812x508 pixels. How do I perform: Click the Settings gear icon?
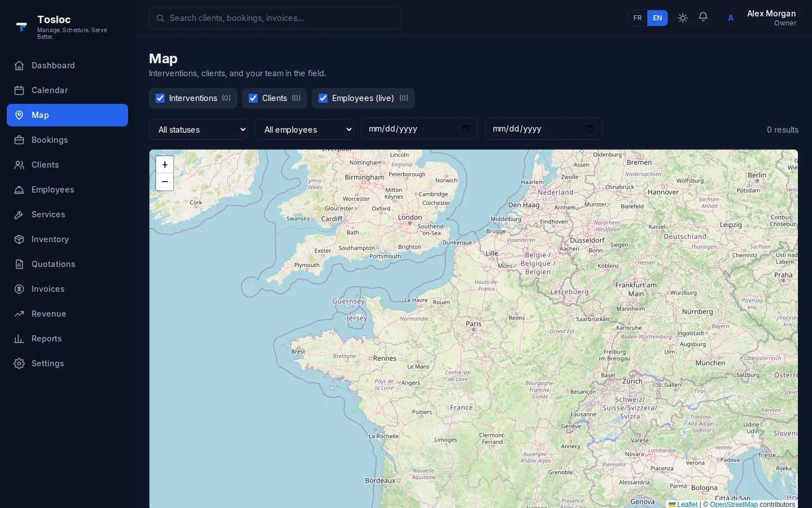[x=19, y=364]
